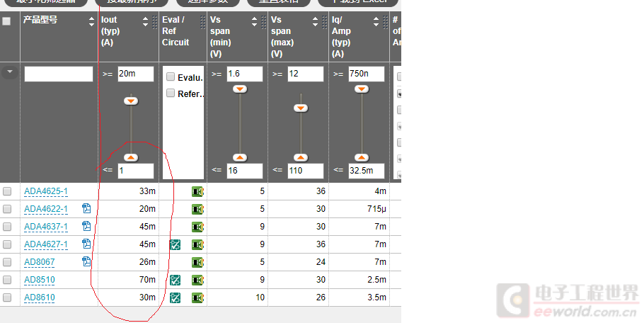Viewport: 644px width, 323px height.
Task: Collapse the filter row with the round arrow
Action: coord(9,72)
